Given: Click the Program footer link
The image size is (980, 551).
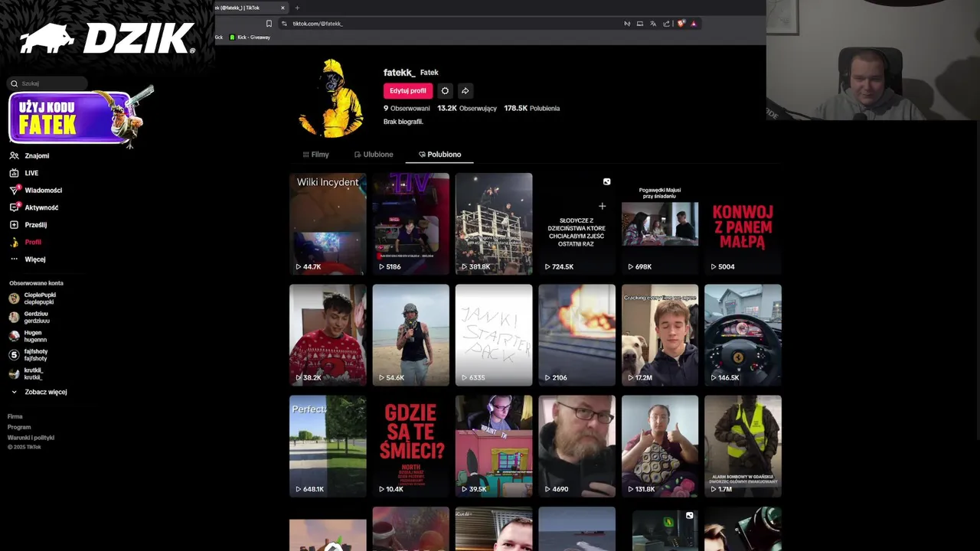Looking at the screenshot, I should click(19, 427).
